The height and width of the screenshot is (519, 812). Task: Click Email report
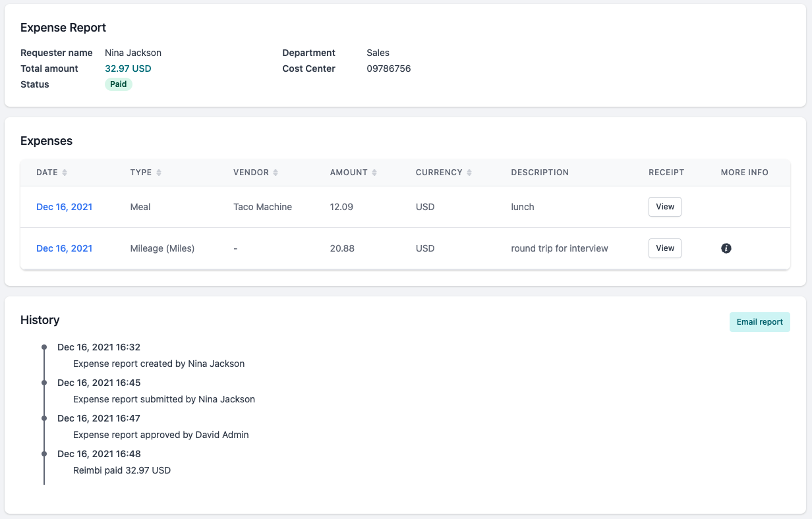(x=759, y=321)
